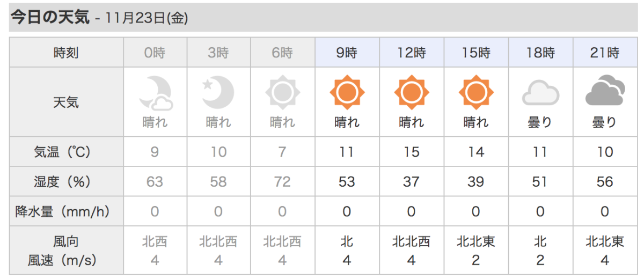Screen dimensions: 644x279
Task: Select the 21時 column header
Action: coord(604,53)
